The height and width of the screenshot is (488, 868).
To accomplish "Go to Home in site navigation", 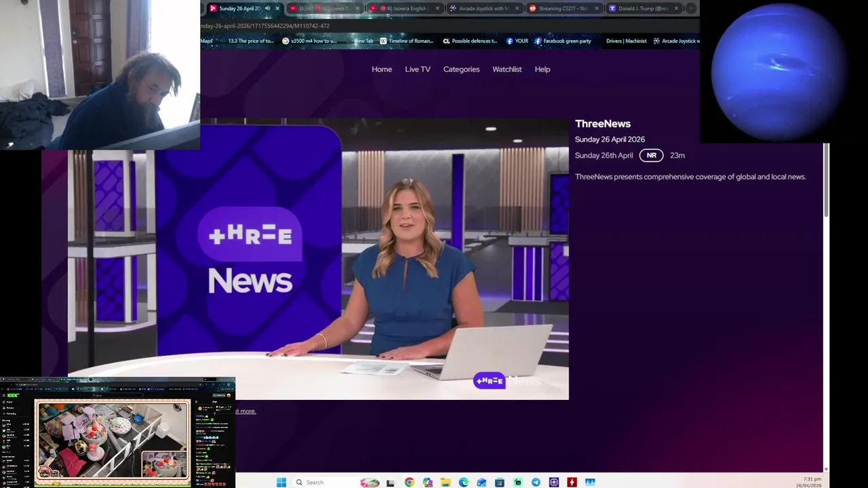I will click(382, 69).
